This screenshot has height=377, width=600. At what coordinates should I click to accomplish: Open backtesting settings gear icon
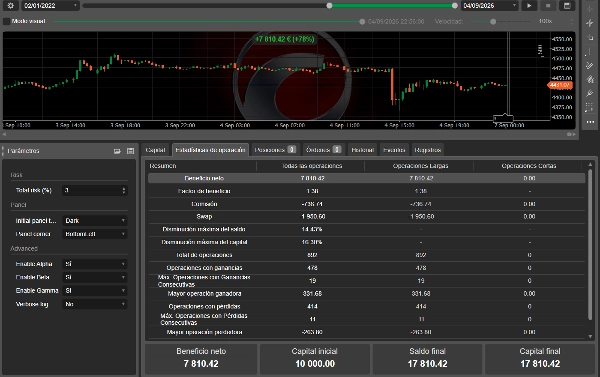(x=11, y=5)
